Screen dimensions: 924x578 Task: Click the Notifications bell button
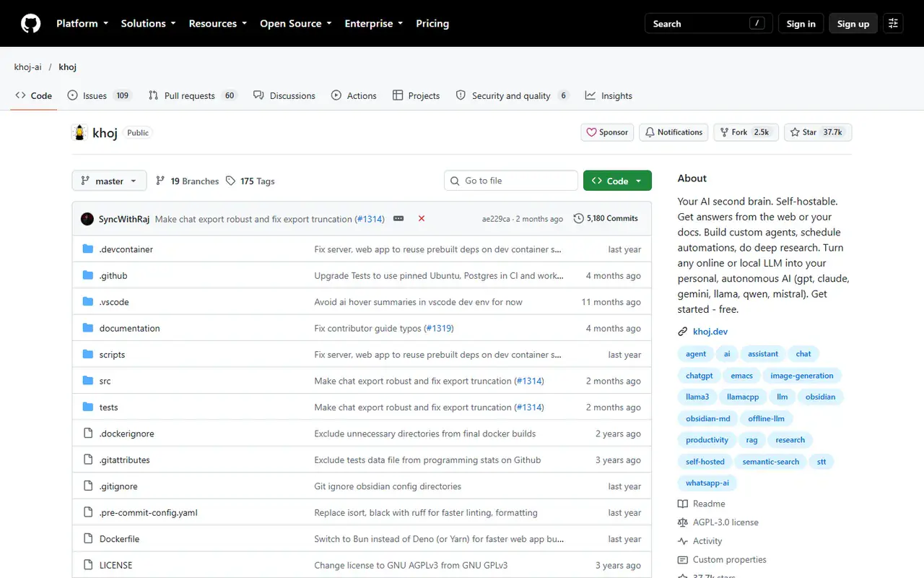tap(674, 132)
